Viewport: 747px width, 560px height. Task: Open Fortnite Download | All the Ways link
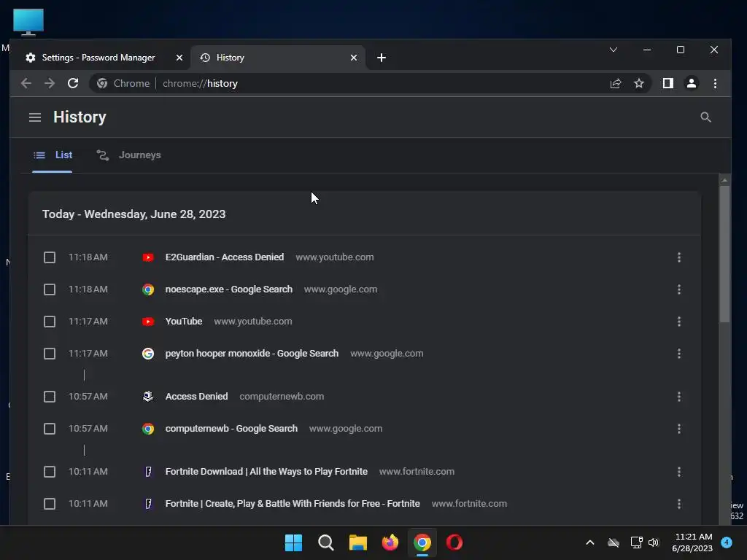pyautogui.click(x=266, y=472)
